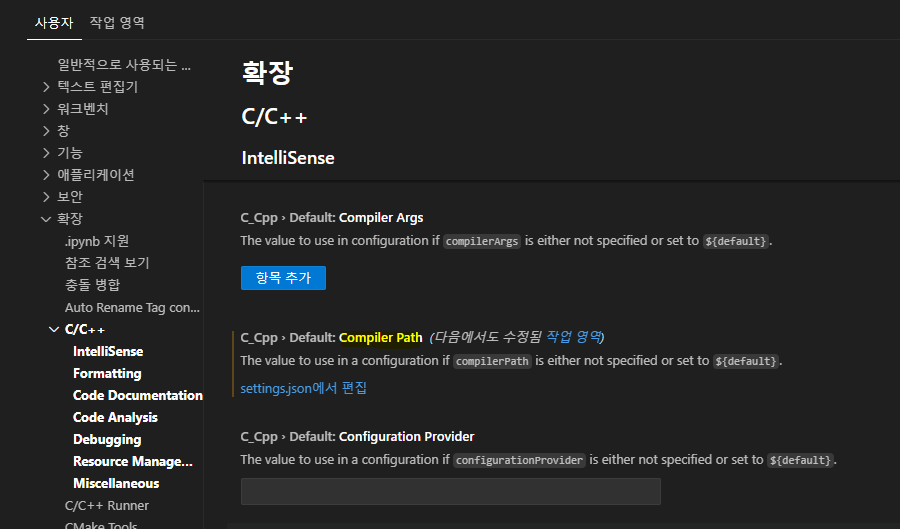Select 워크벤치 in settings tree
The height and width of the screenshot is (529, 900).
83,109
